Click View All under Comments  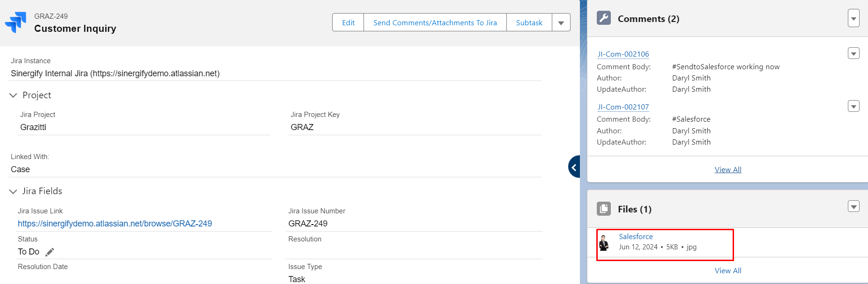coord(728,169)
